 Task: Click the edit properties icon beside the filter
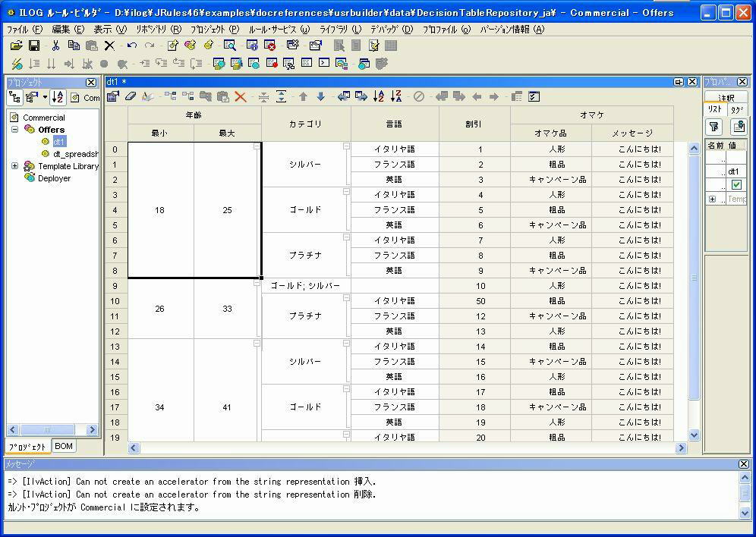tap(738, 127)
